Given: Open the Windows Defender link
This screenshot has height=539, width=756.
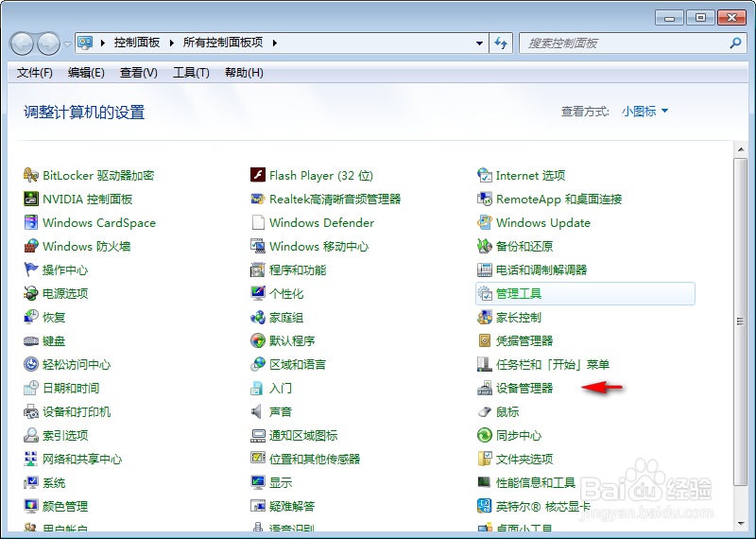Looking at the screenshot, I should (x=321, y=222).
